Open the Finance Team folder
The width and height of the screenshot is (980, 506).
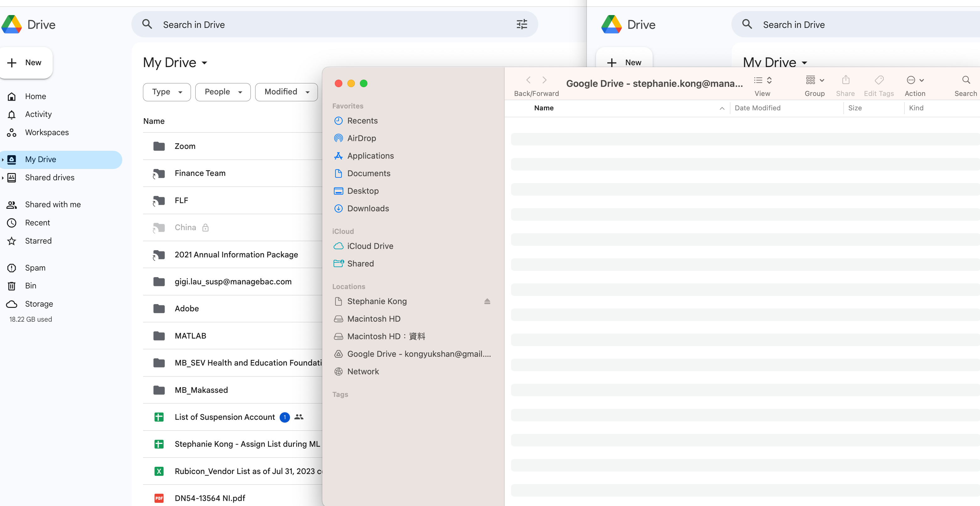click(x=200, y=173)
